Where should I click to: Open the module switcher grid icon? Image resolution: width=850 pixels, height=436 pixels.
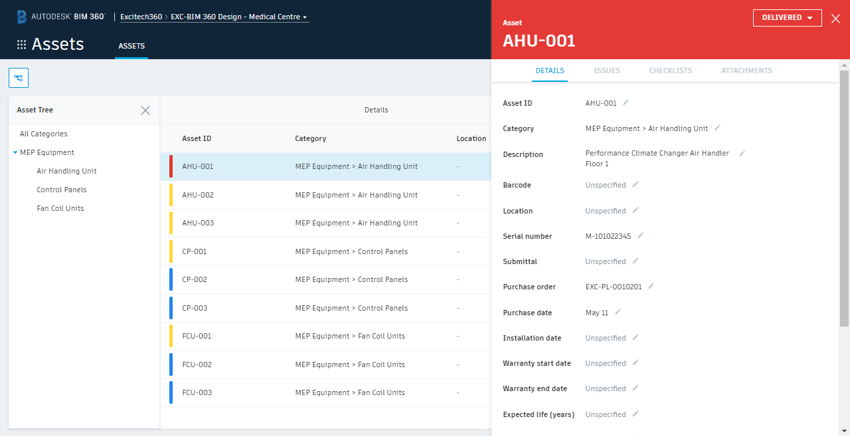coord(21,45)
